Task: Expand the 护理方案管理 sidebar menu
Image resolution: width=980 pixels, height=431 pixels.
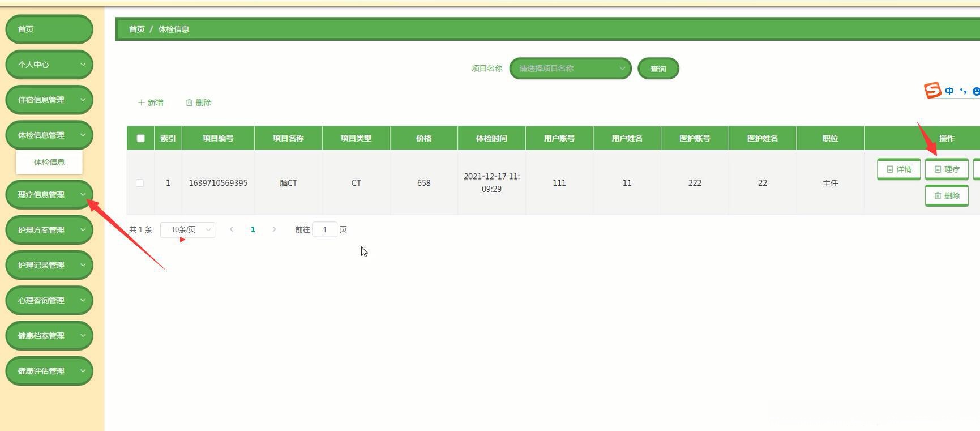Action: point(49,230)
